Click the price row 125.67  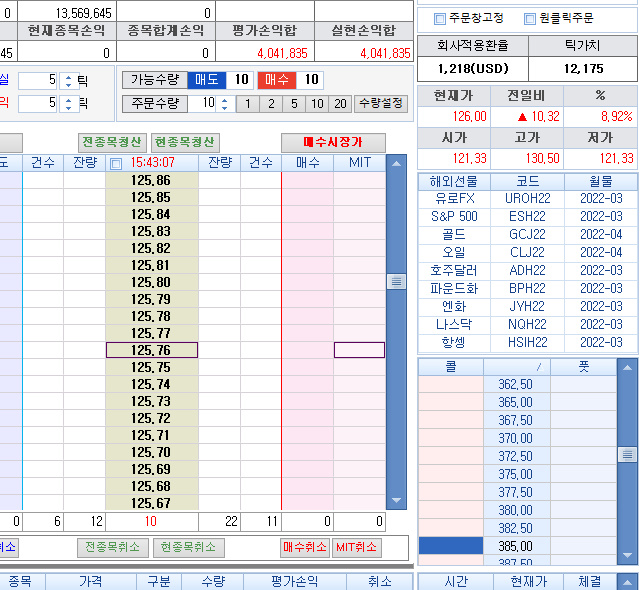point(152,503)
